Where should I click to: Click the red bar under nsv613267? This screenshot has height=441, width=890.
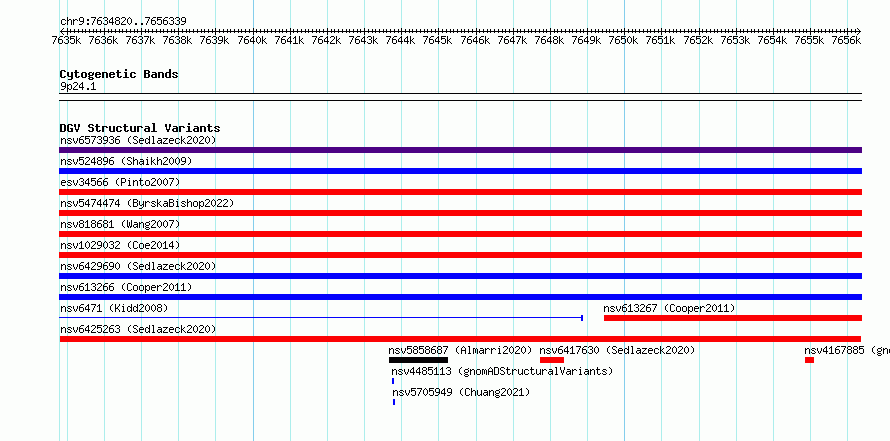click(733, 318)
